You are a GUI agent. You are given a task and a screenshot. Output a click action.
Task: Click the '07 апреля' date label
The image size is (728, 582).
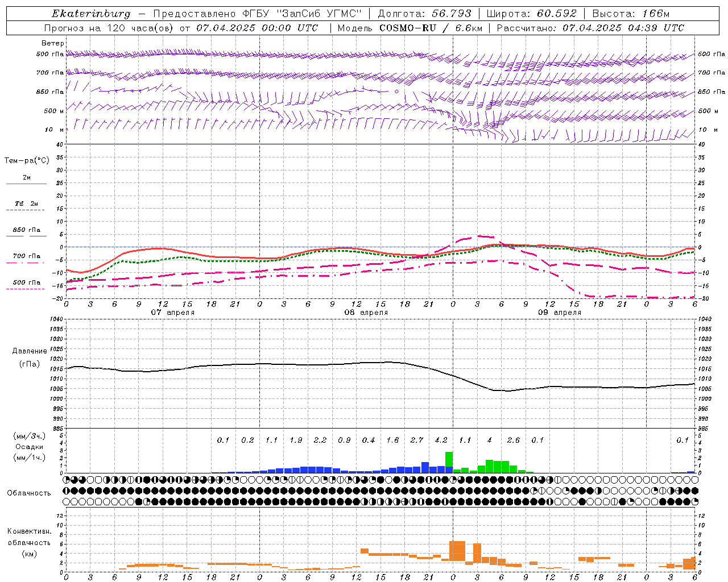(x=172, y=312)
